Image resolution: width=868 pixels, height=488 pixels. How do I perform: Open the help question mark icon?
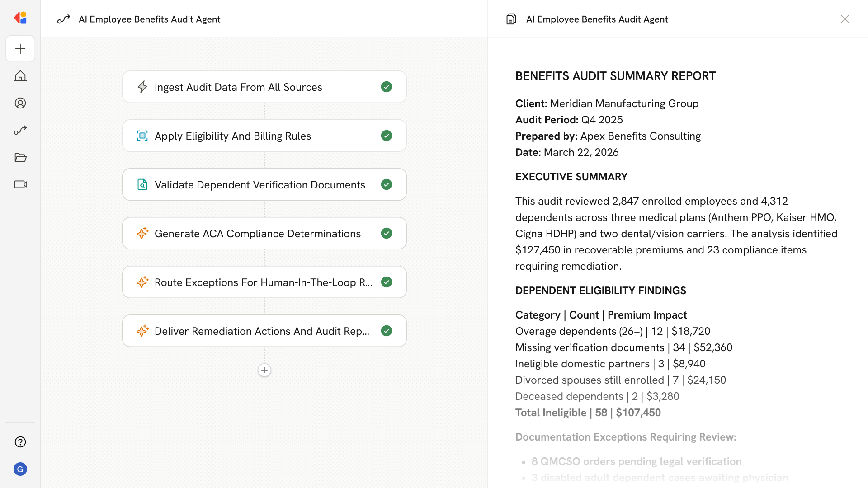point(20,442)
